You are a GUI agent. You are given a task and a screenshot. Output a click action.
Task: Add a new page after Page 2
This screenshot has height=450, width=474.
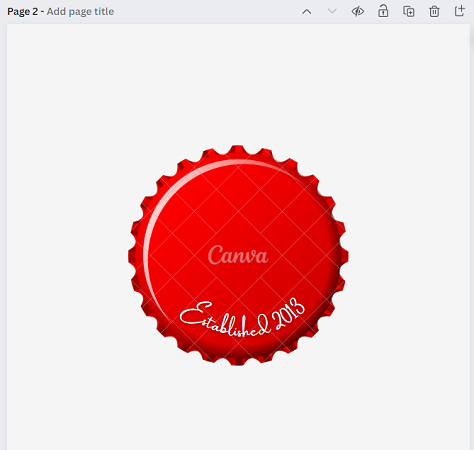point(460,11)
